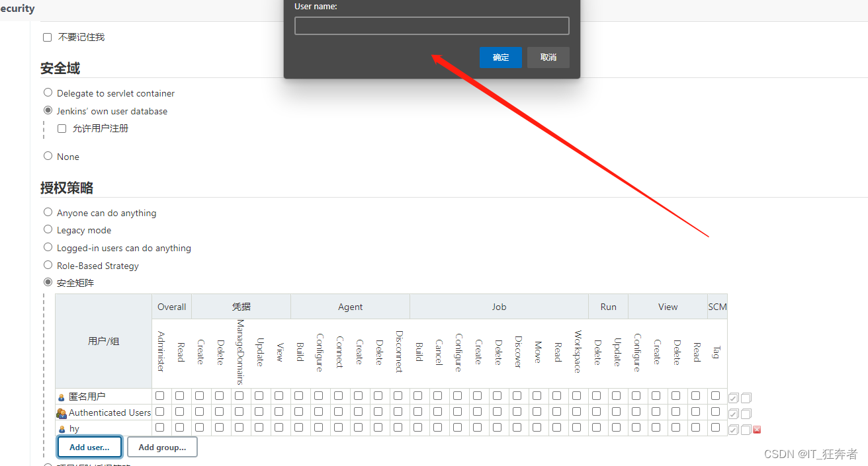Click the 授权策略 section heading
868x466 pixels.
click(x=67, y=188)
